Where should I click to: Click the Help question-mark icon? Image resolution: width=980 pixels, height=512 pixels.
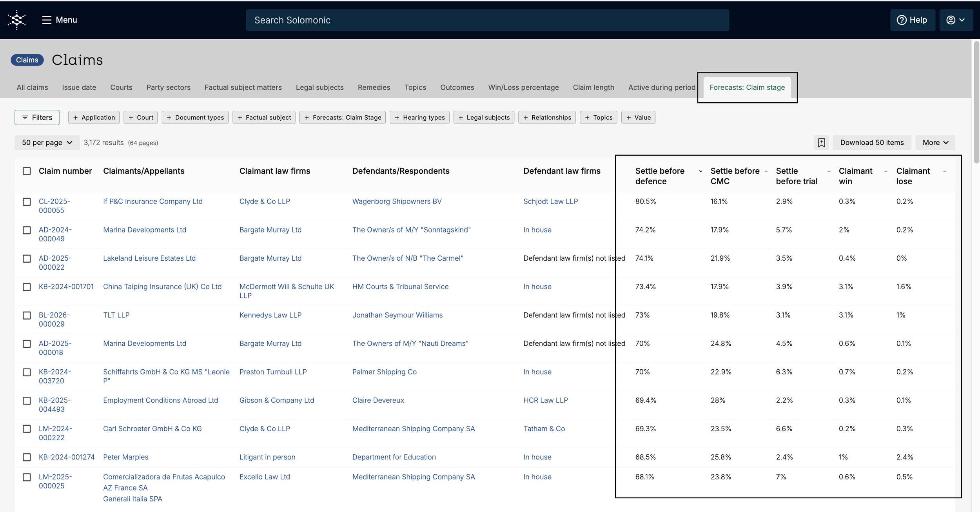tap(901, 20)
